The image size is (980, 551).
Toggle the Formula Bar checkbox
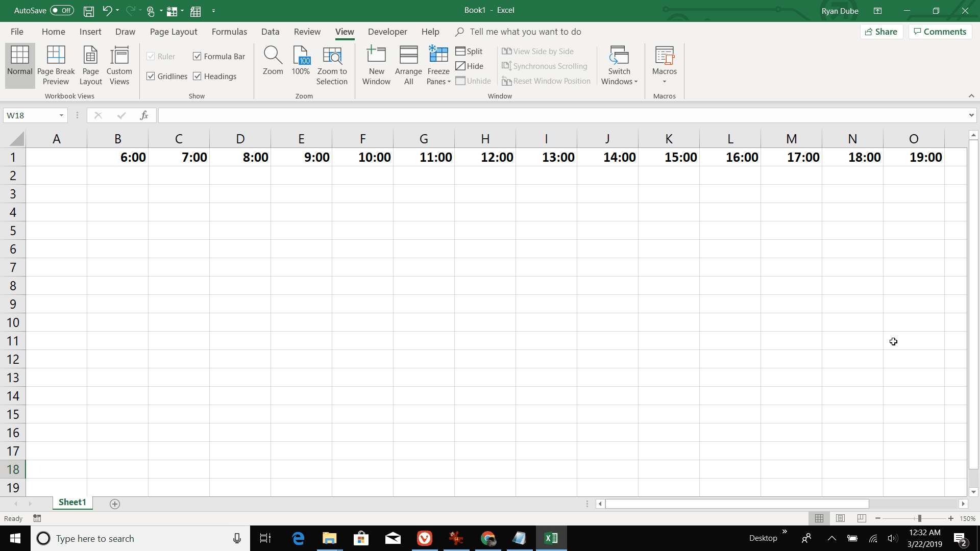pos(197,56)
